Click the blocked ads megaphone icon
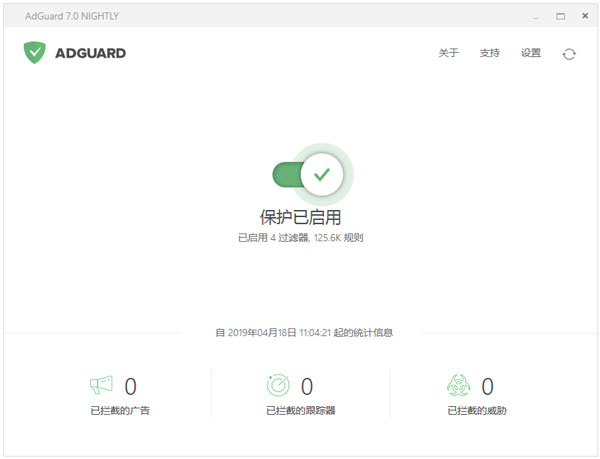This screenshot has width=600, height=459. click(101, 385)
